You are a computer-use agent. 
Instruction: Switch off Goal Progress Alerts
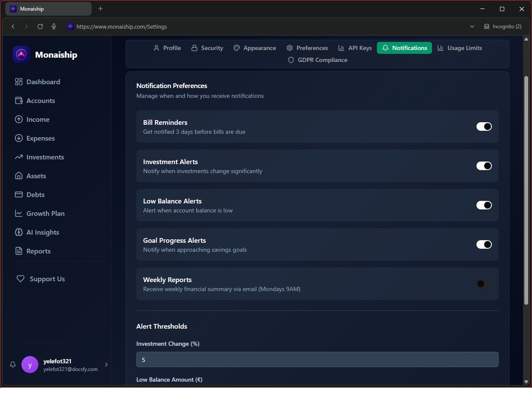[484, 244]
